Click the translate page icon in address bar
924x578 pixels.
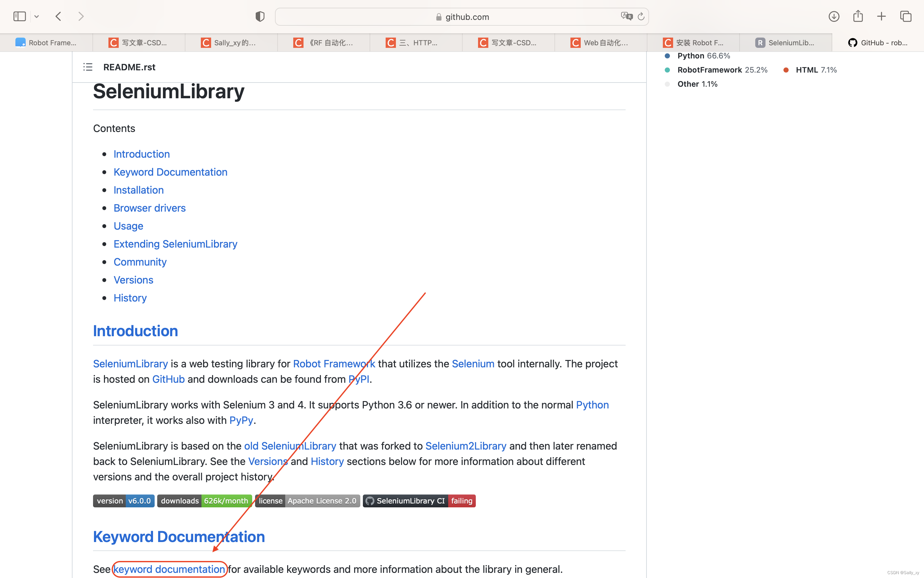[627, 16]
